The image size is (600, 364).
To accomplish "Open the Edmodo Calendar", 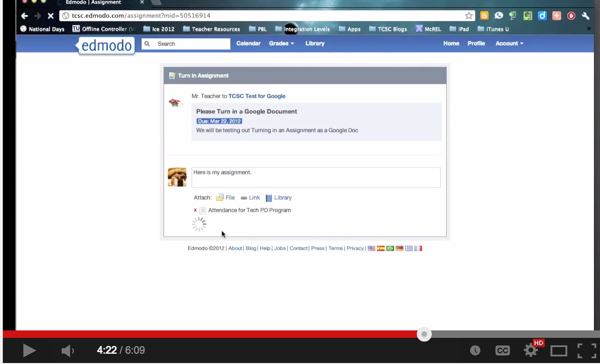I will click(249, 43).
